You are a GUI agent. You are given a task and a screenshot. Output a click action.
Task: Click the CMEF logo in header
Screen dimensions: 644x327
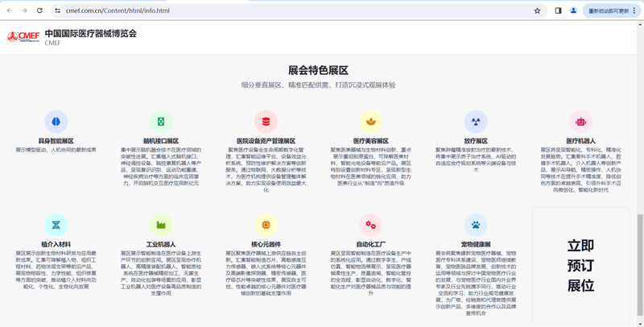coord(23,37)
